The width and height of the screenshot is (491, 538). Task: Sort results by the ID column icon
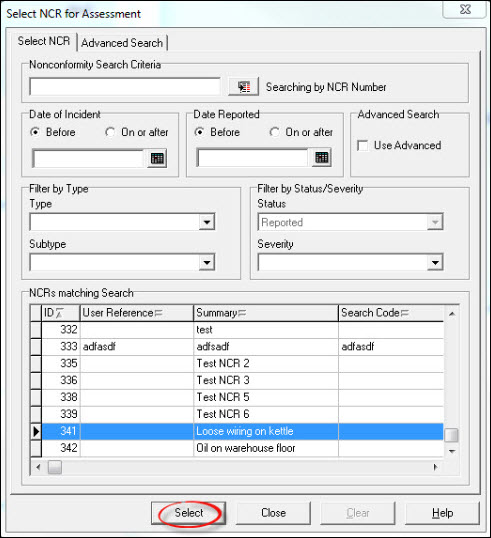tap(60, 313)
